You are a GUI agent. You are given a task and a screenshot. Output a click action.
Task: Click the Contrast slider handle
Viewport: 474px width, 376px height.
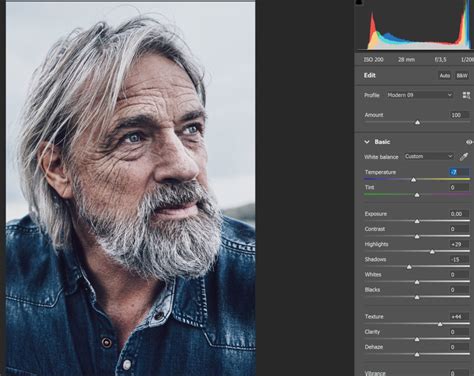[x=417, y=236]
